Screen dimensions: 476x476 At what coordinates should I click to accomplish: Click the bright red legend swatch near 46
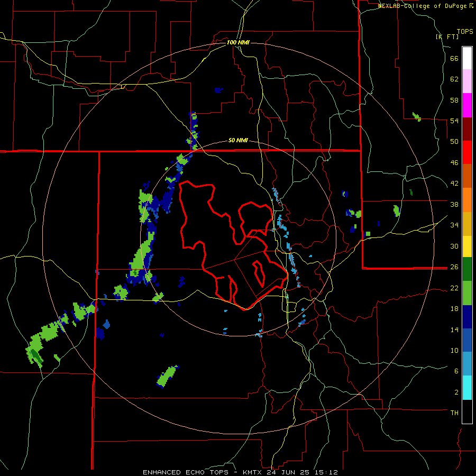point(467,152)
